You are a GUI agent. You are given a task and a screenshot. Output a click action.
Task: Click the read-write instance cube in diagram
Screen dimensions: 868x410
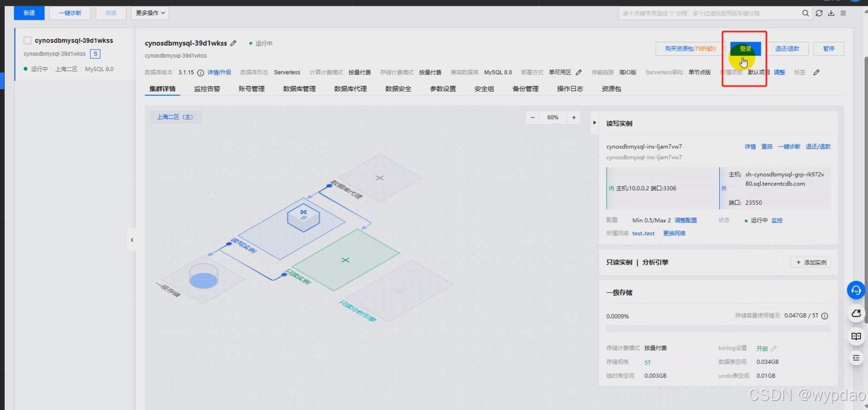[303, 216]
